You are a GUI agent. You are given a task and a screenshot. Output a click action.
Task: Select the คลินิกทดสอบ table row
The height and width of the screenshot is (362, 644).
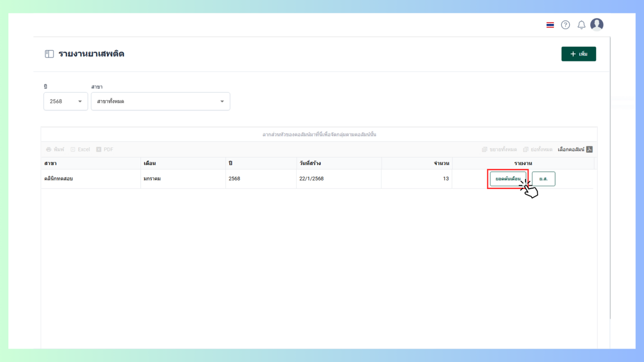(317, 178)
